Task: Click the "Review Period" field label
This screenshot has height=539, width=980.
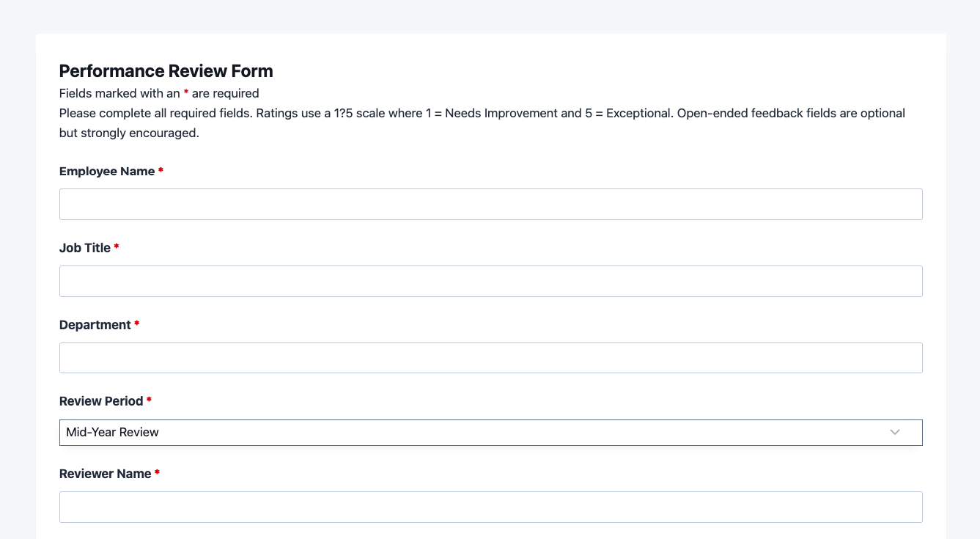Action: pyautogui.click(x=101, y=401)
